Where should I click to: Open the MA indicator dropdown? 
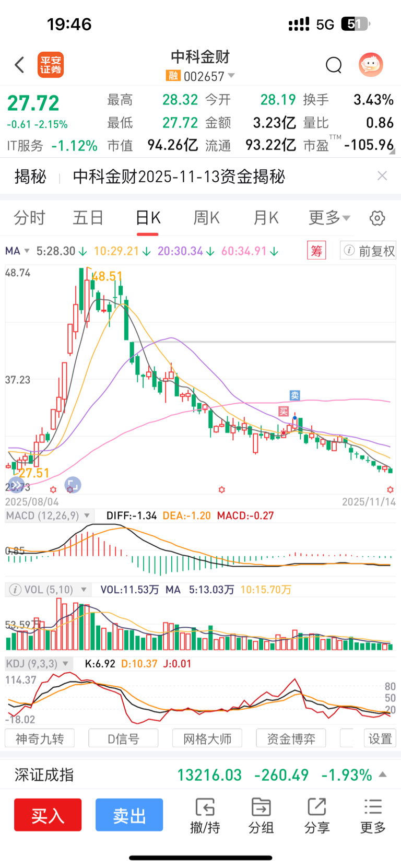[17, 251]
